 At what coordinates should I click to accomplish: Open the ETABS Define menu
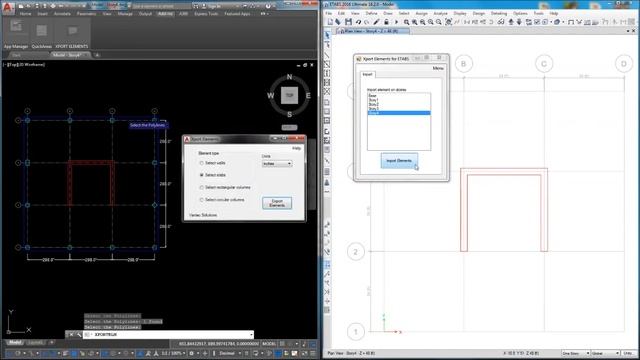pos(371,13)
